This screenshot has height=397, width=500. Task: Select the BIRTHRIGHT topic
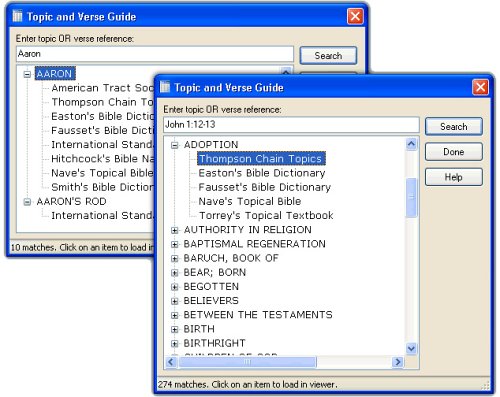point(214,343)
